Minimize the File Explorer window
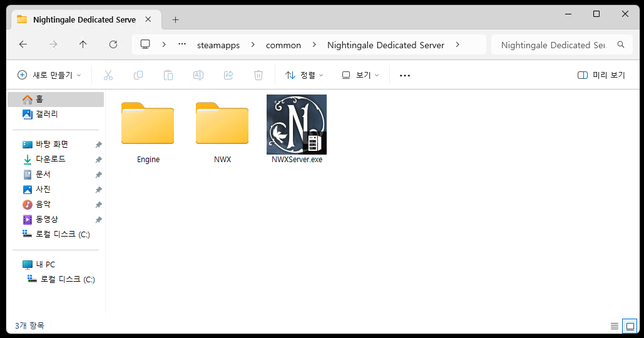Viewport: 644px width, 338px height. (x=568, y=14)
